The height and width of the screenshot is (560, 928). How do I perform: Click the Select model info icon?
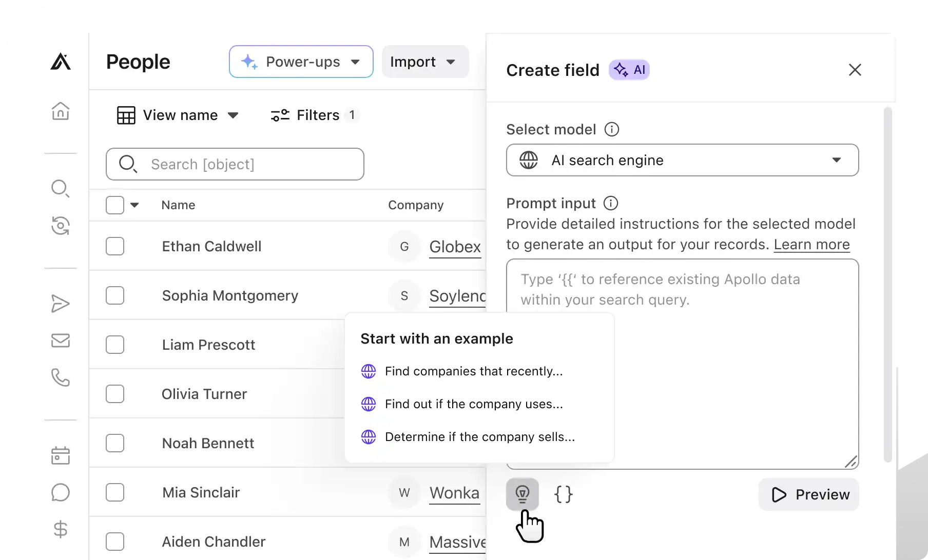[x=611, y=129]
